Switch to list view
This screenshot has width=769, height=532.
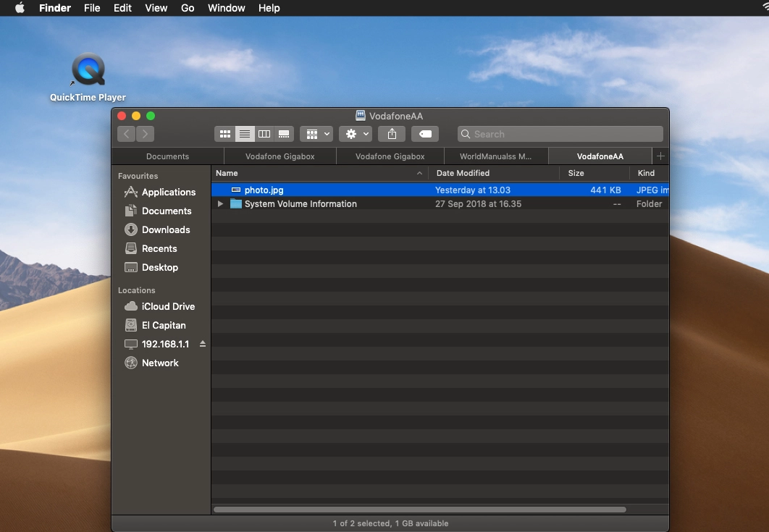pyautogui.click(x=244, y=134)
